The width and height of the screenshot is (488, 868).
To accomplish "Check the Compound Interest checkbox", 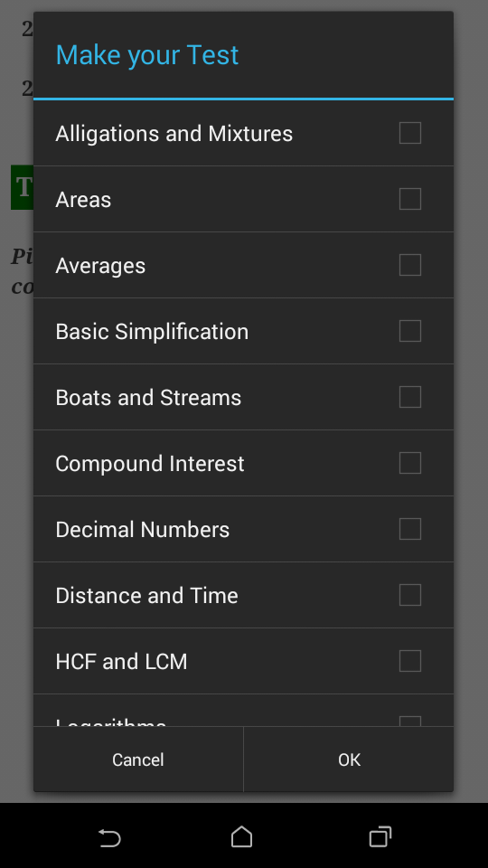I will click(x=410, y=463).
